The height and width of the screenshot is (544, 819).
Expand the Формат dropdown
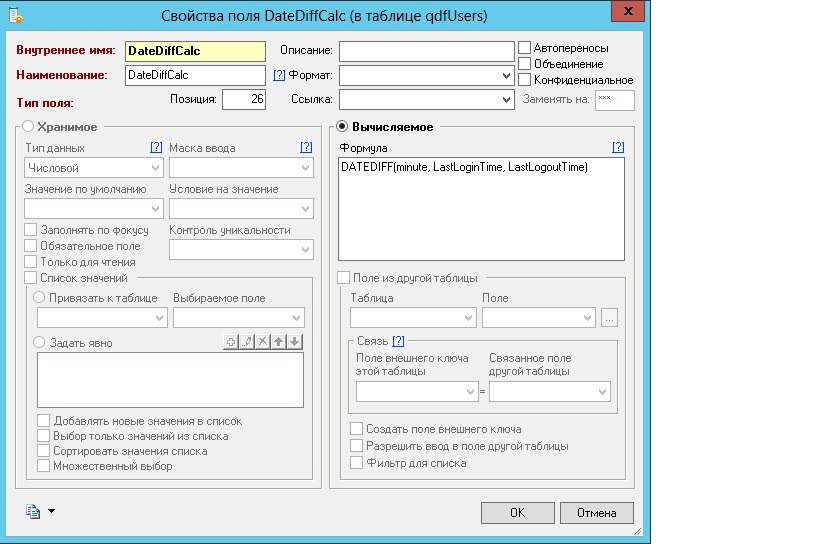point(506,75)
